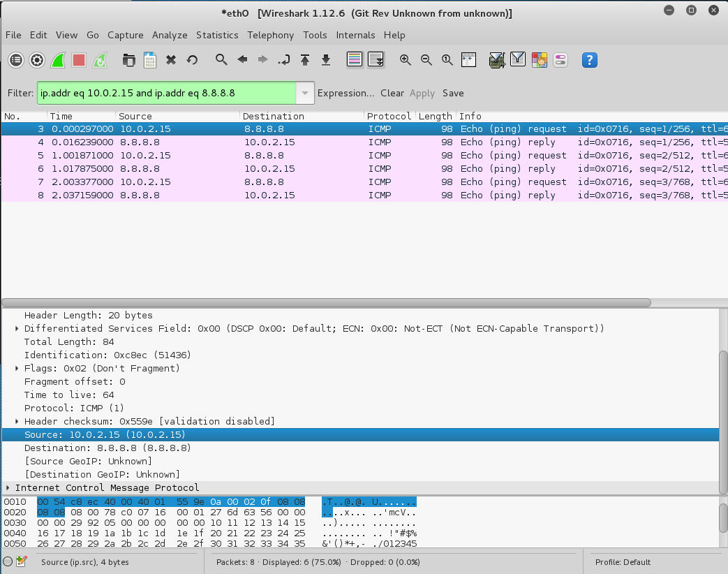Stop the running capture
728x574 pixels.
coord(79,60)
